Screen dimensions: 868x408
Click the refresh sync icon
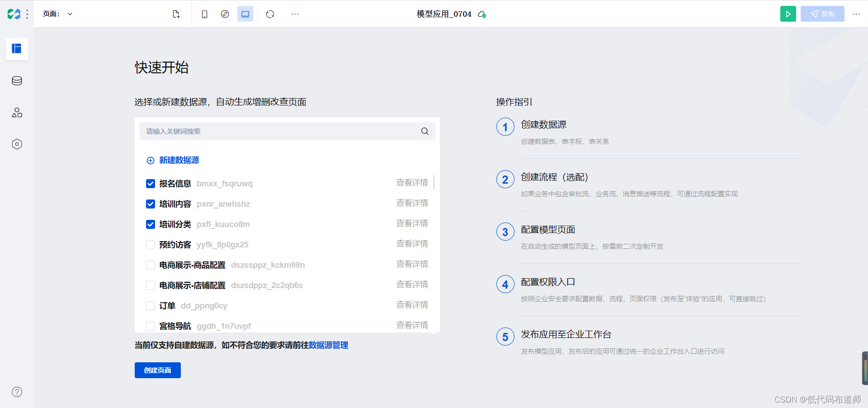click(270, 14)
